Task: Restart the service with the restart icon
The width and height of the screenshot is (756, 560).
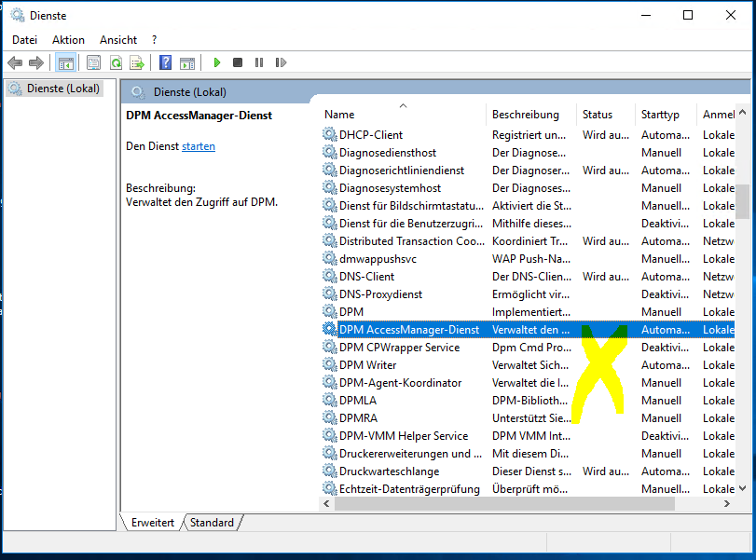Action: [x=281, y=62]
